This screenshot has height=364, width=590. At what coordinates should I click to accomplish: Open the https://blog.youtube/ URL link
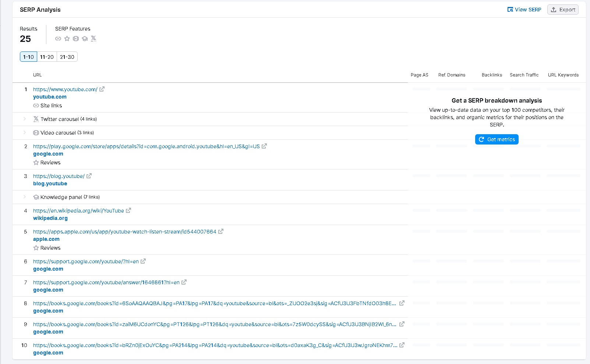pyautogui.click(x=59, y=176)
